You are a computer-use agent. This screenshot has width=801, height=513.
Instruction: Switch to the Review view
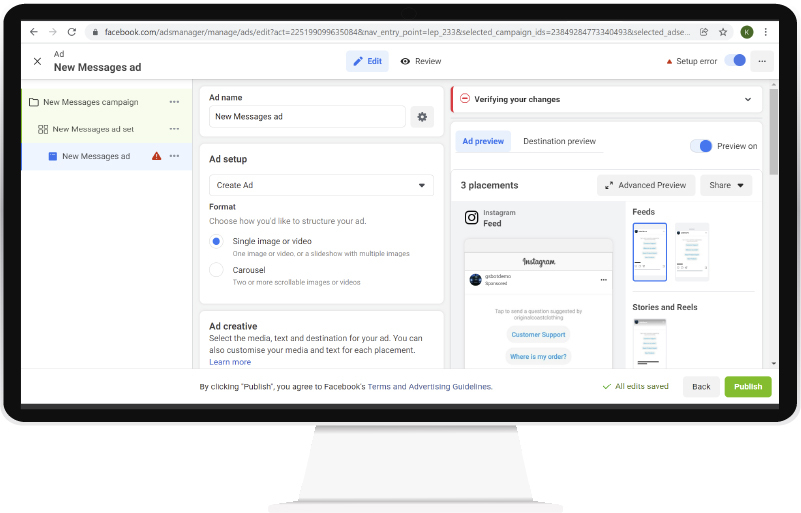421,61
